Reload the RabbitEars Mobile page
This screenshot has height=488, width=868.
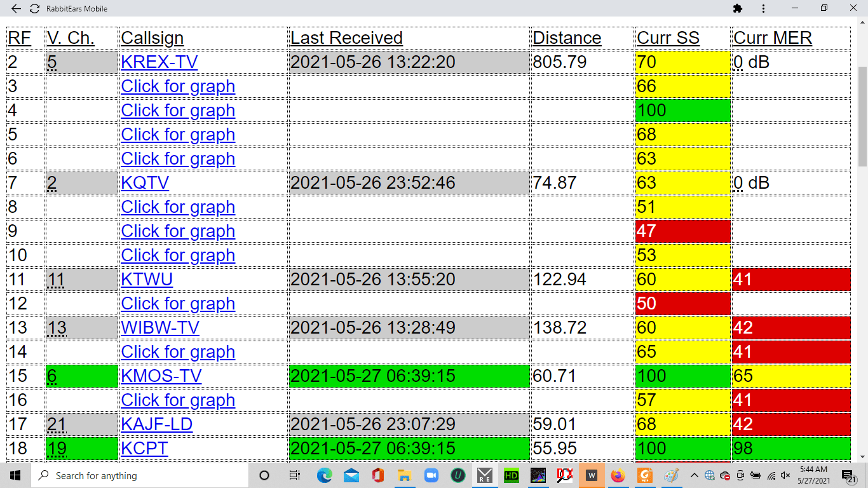tap(34, 8)
